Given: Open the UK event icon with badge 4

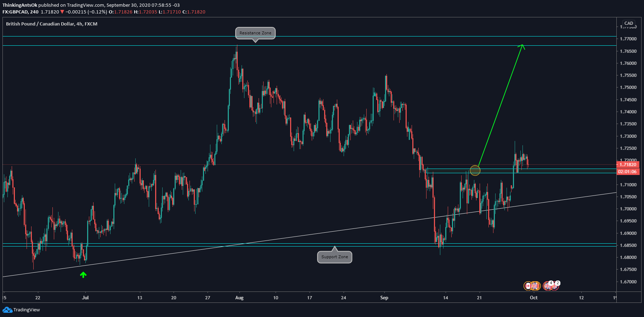Looking at the screenshot, I should pyautogui.click(x=548, y=285).
